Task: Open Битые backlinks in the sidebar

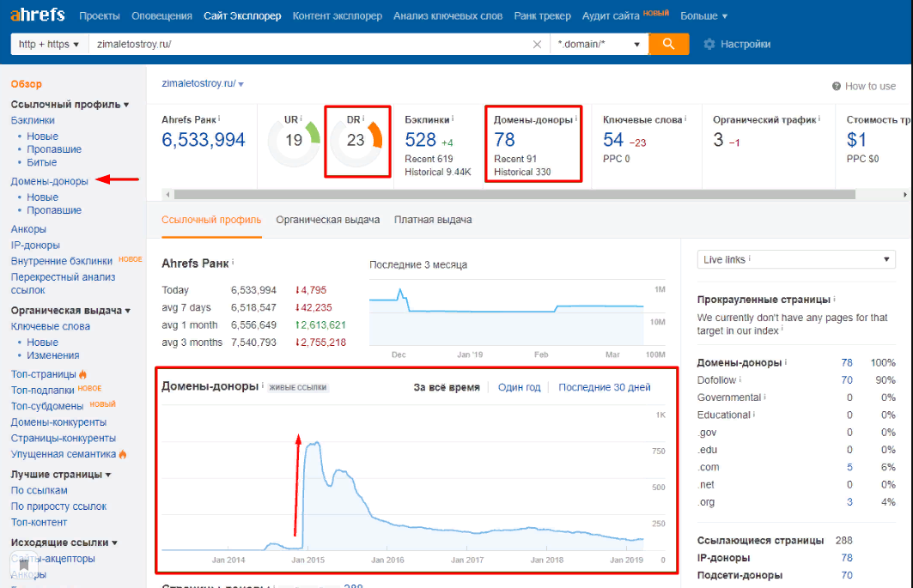Action: [42, 162]
